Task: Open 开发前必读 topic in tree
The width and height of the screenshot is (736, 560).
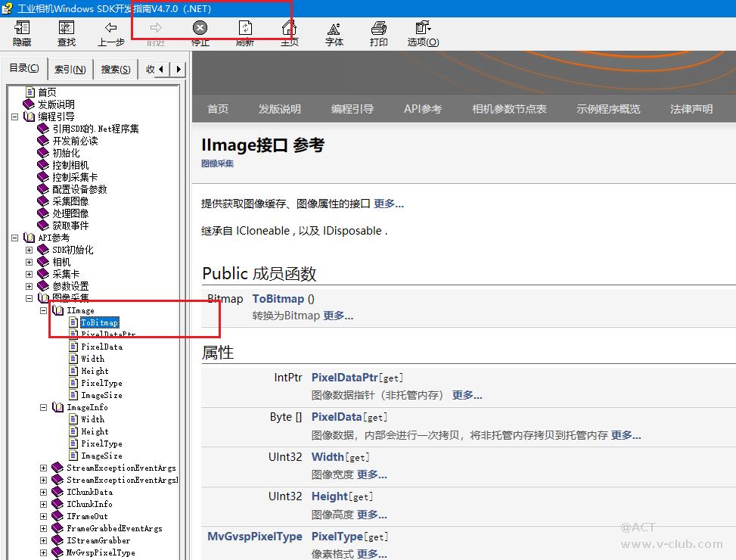Action: point(75,141)
